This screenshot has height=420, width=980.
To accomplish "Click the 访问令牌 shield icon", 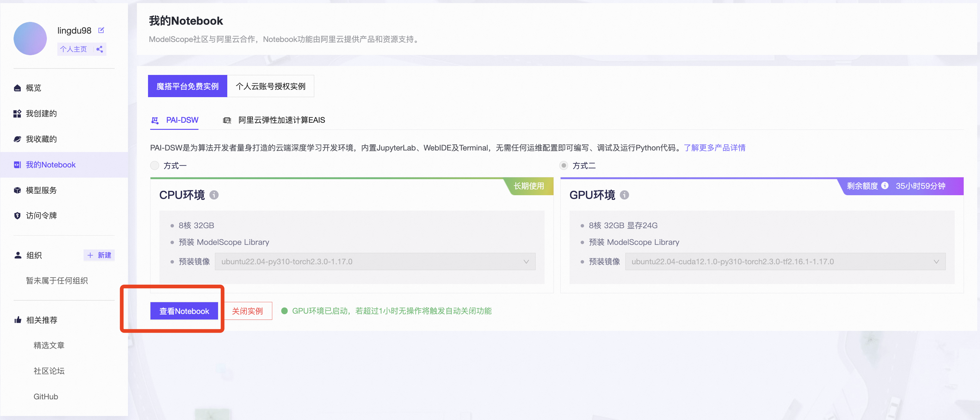I will [17, 216].
